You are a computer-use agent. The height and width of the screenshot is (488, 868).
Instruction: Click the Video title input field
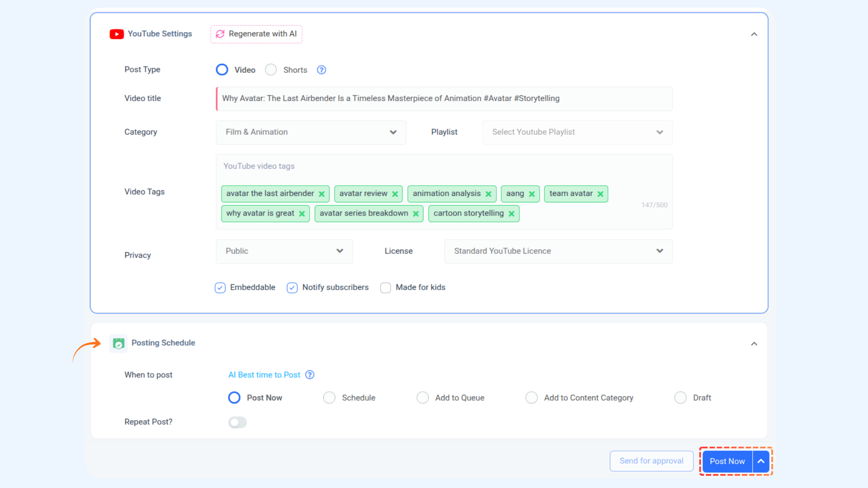(444, 99)
